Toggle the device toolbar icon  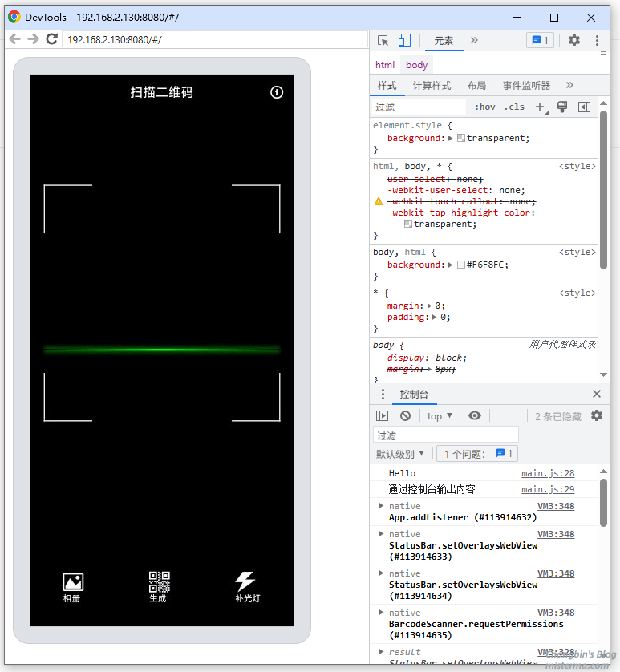tap(404, 40)
